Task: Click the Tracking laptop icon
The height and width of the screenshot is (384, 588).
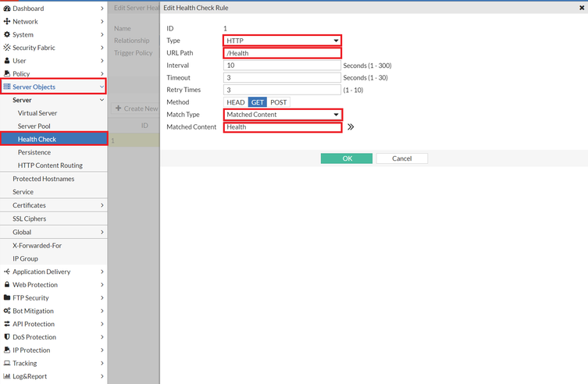Action: (x=7, y=363)
